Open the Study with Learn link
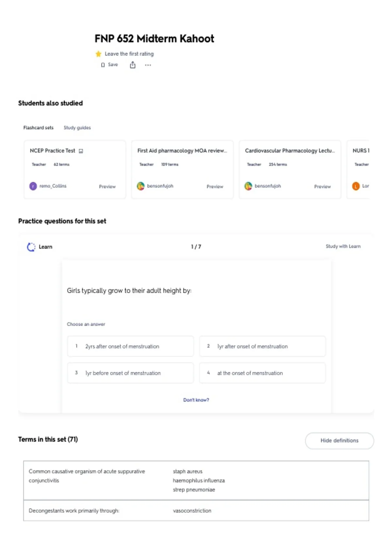 pyautogui.click(x=343, y=246)
